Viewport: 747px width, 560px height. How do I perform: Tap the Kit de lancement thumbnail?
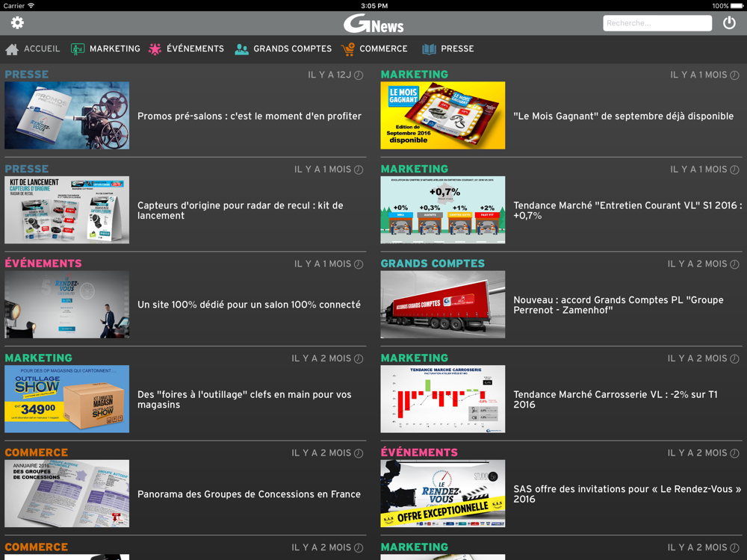(x=66, y=210)
